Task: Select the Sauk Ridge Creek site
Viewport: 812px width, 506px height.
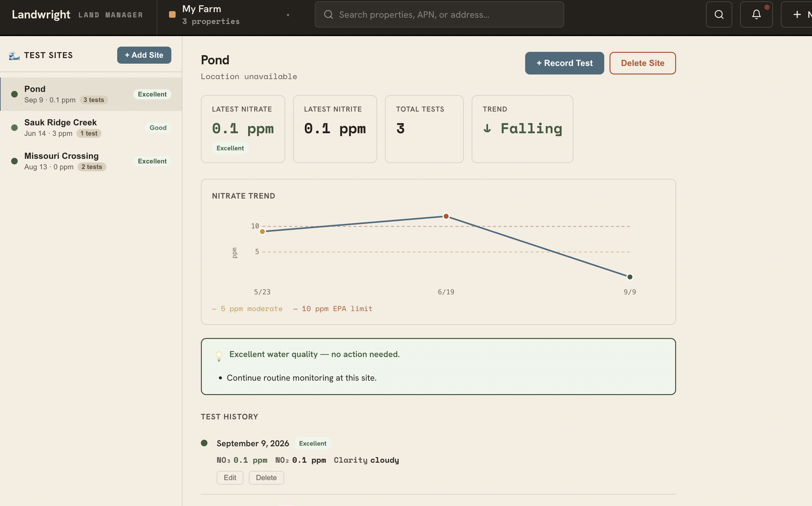Action: (91, 128)
